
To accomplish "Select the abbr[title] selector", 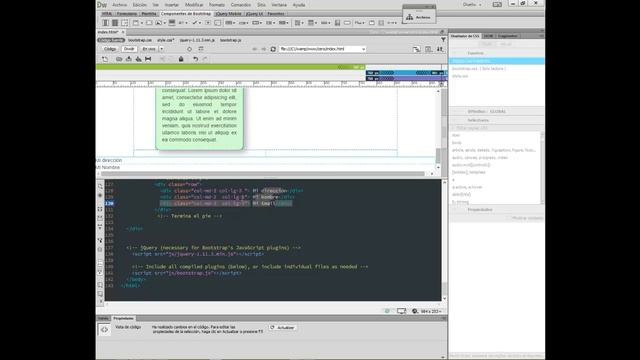I will tap(462, 195).
